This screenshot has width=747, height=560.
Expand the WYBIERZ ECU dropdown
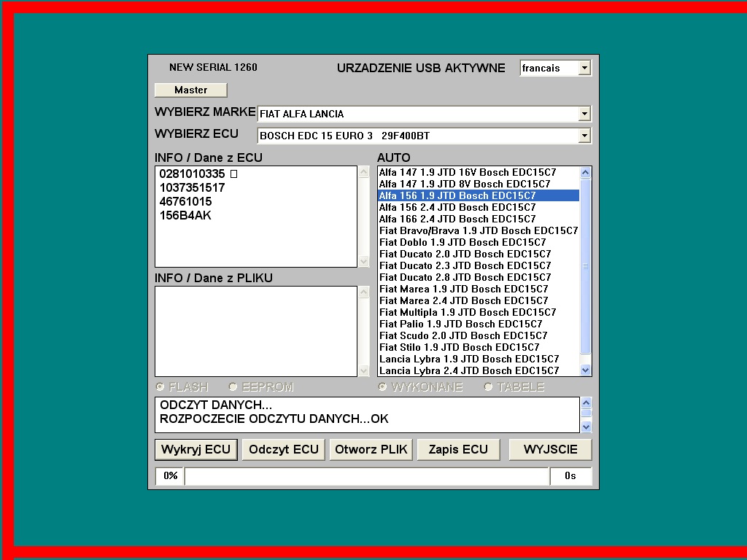[x=584, y=136]
